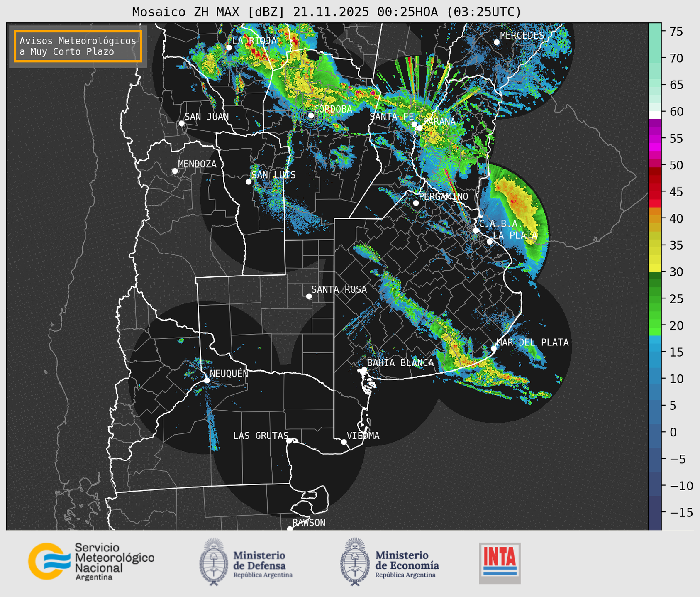This screenshot has width=700, height=597.
Task: Click the Viedma city marker
Action: click(344, 442)
